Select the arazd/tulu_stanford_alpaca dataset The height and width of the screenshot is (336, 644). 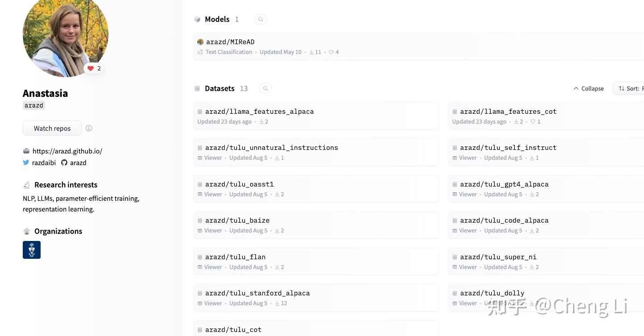pos(257,293)
